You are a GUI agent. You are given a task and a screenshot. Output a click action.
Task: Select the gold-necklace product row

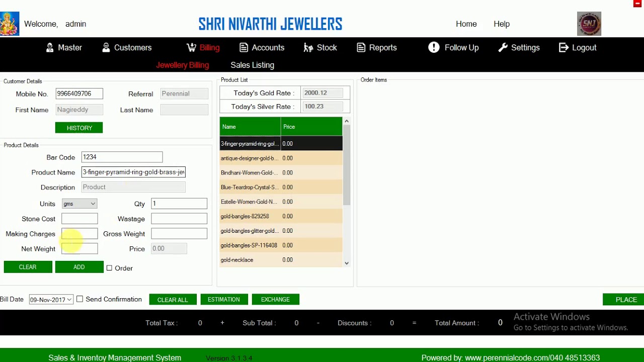click(x=281, y=260)
